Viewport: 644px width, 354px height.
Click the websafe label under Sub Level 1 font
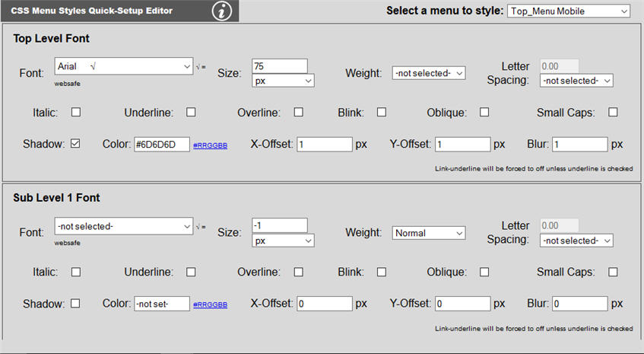tap(68, 243)
